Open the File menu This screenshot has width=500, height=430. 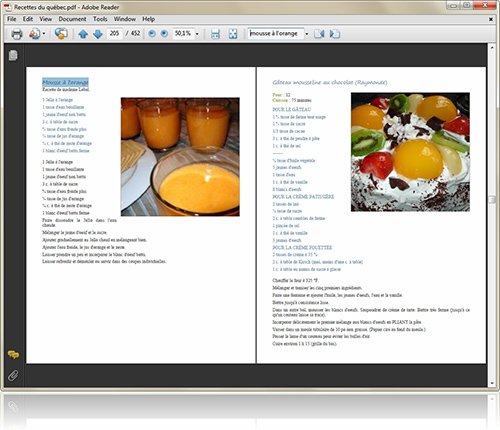[12, 19]
